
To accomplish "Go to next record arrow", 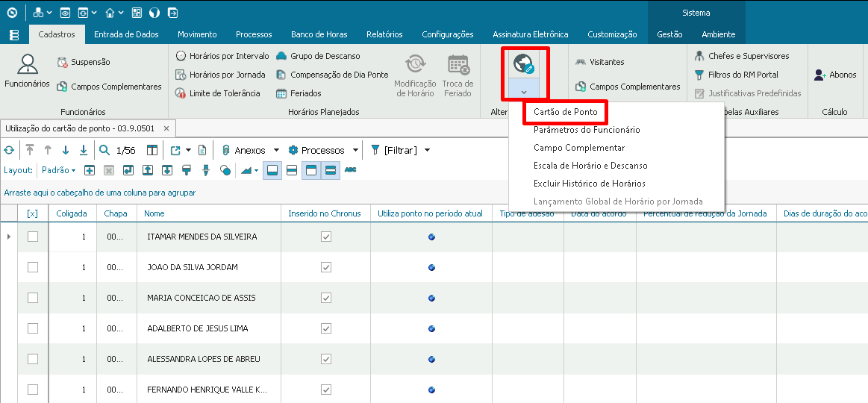I will (x=66, y=150).
